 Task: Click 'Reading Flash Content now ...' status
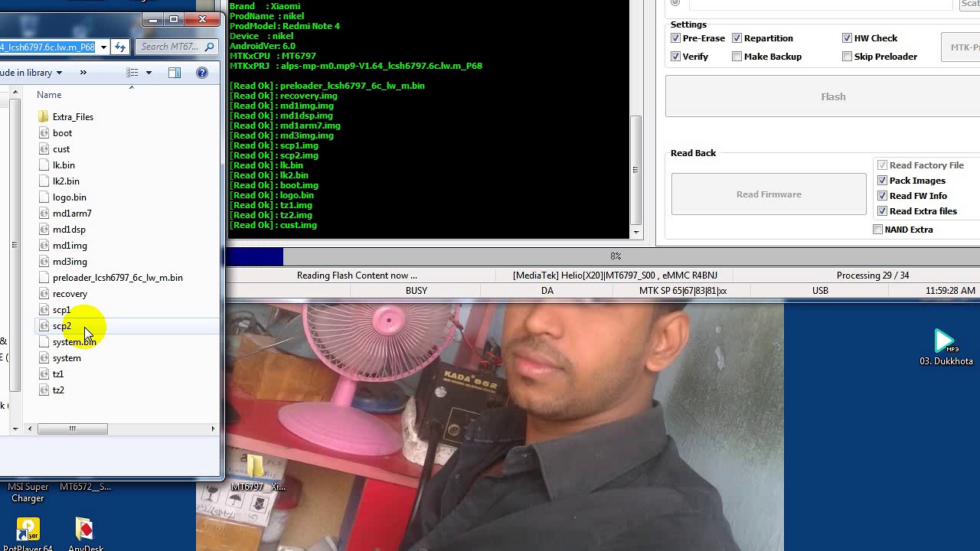(x=357, y=275)
